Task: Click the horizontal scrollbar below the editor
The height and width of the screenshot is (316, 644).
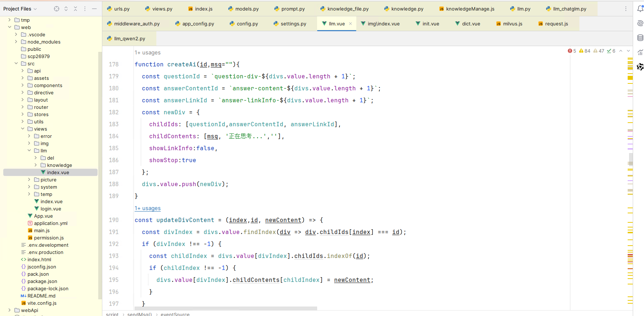Action: pos(226,308)
